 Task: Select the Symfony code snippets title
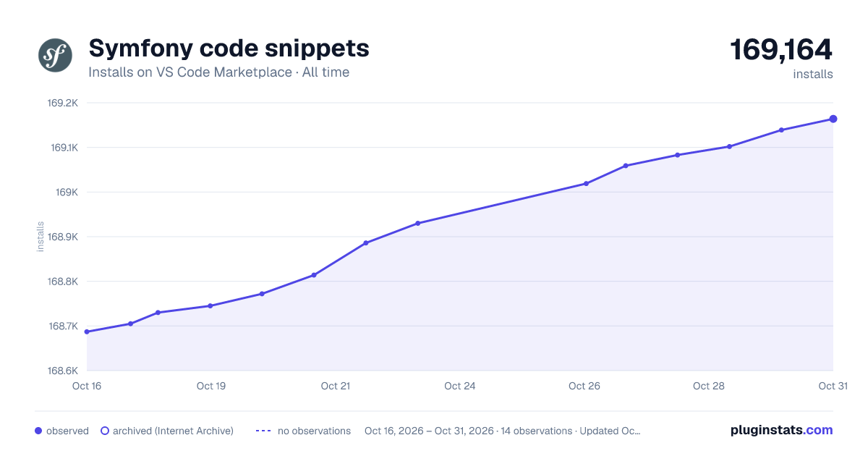click(229, 48)
